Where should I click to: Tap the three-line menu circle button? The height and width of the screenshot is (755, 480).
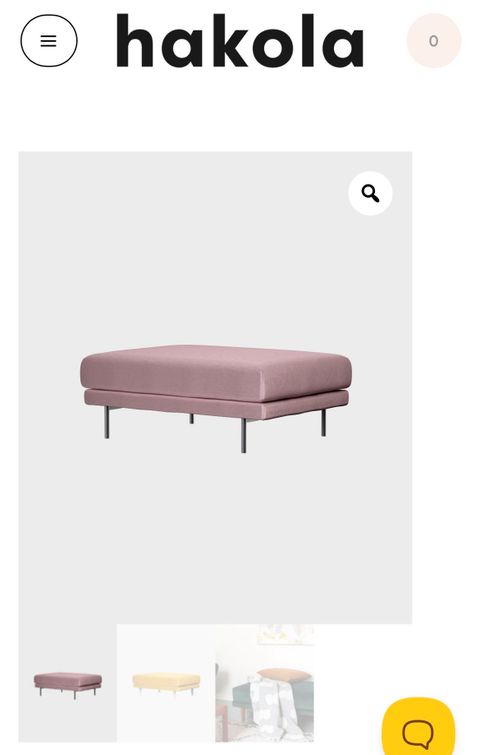[x=49, y=40]
